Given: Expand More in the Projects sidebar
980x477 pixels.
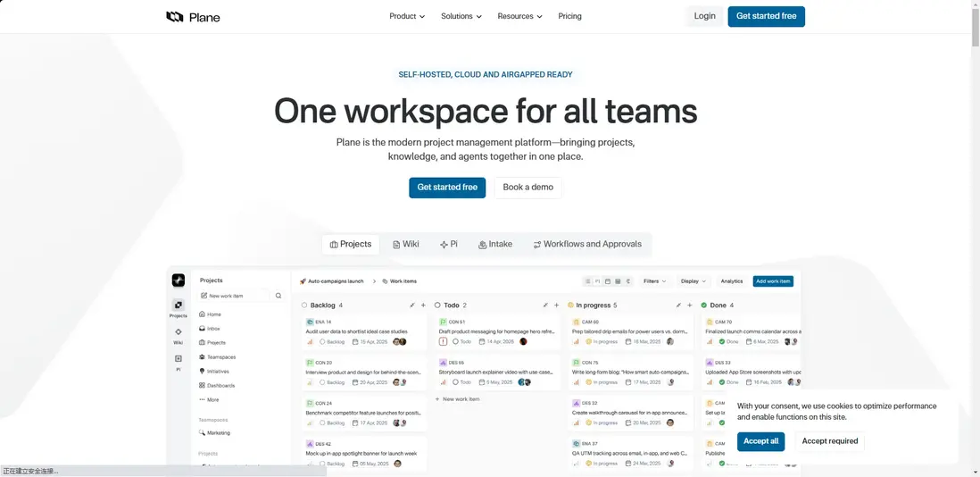Looking at the screenshot, I should coord(210,399).
